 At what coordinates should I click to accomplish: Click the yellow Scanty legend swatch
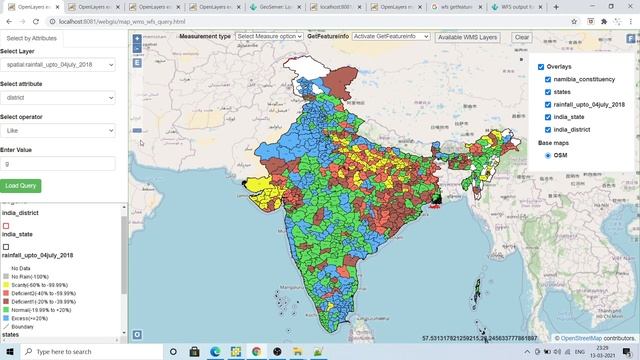6,285
